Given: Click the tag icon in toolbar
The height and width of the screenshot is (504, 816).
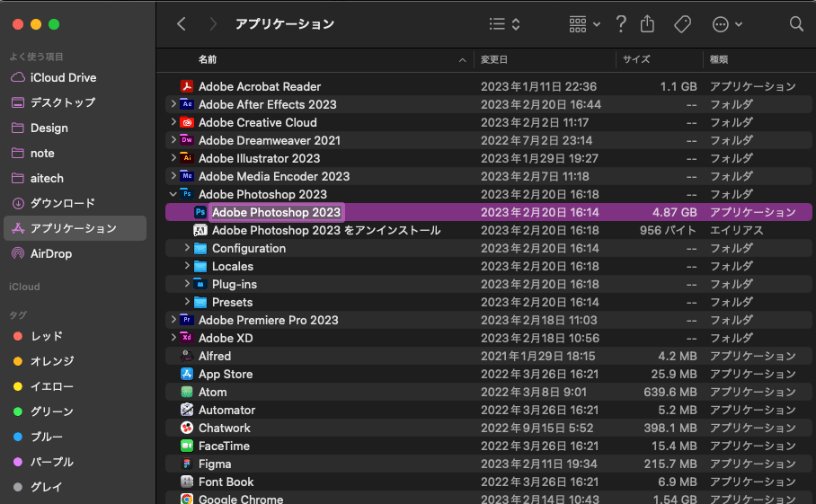Looking at the screenshot, I should pyautogui.click(x=682, y=24).
